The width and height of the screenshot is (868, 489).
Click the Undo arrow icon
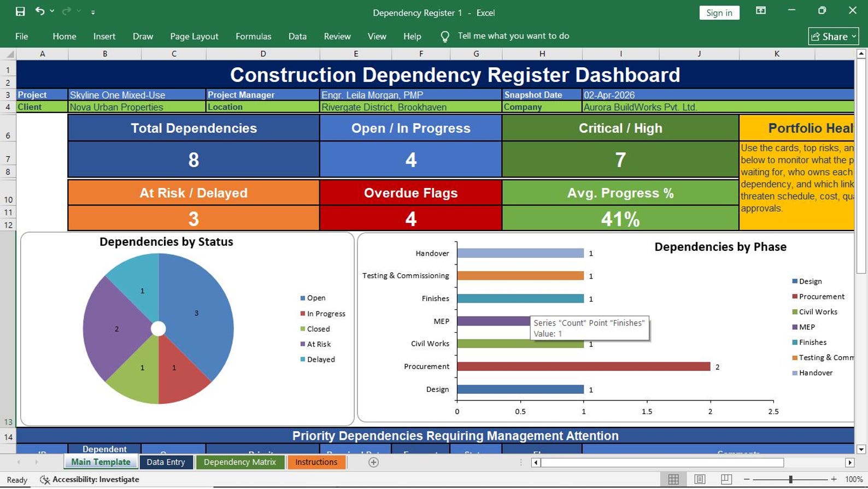click(39, 11)
